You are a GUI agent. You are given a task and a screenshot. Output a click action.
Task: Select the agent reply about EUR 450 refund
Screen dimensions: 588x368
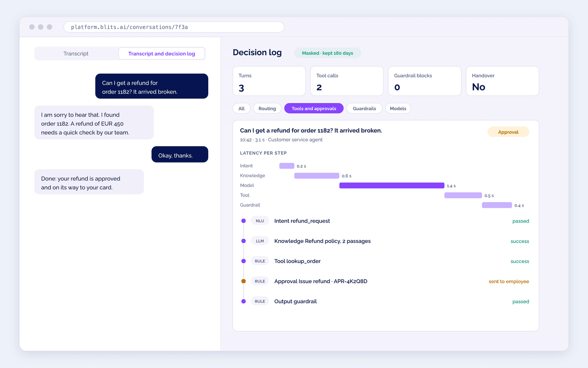tap(94, 123)
